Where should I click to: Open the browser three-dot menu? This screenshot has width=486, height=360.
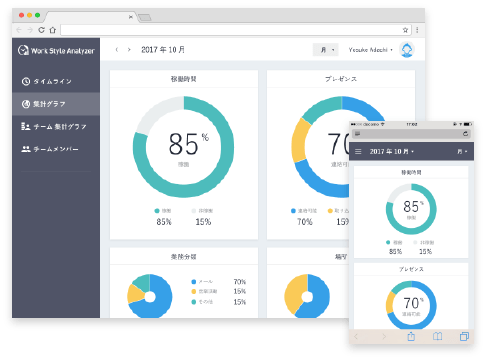[x=417, y=30]
